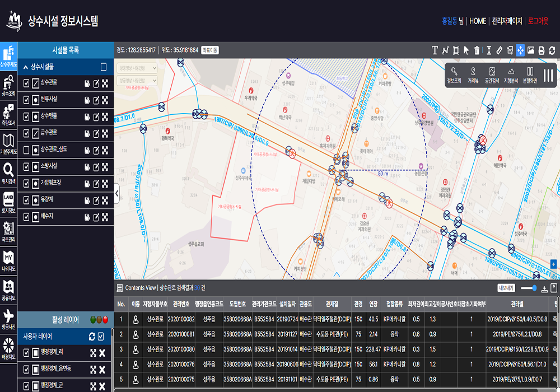The height and width of the screenshot is (392, 560).
Task: Open the second aerial image dropdown on map
Action: tap(137, 81)
